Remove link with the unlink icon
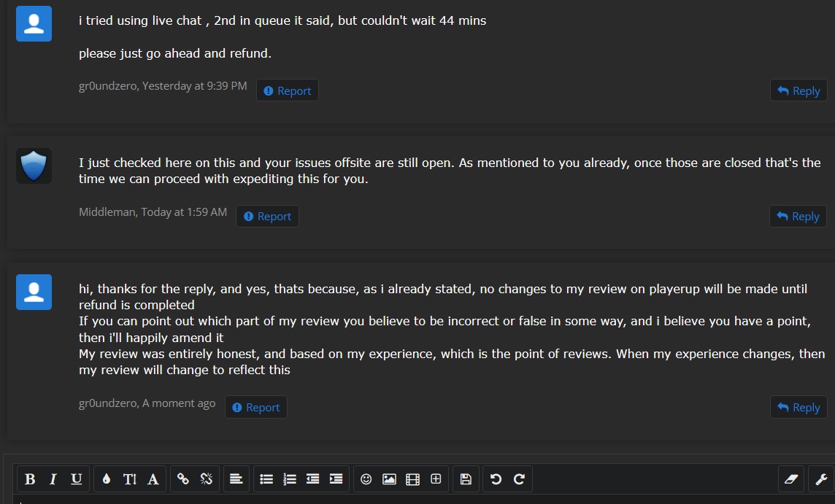 coord(206,479)
